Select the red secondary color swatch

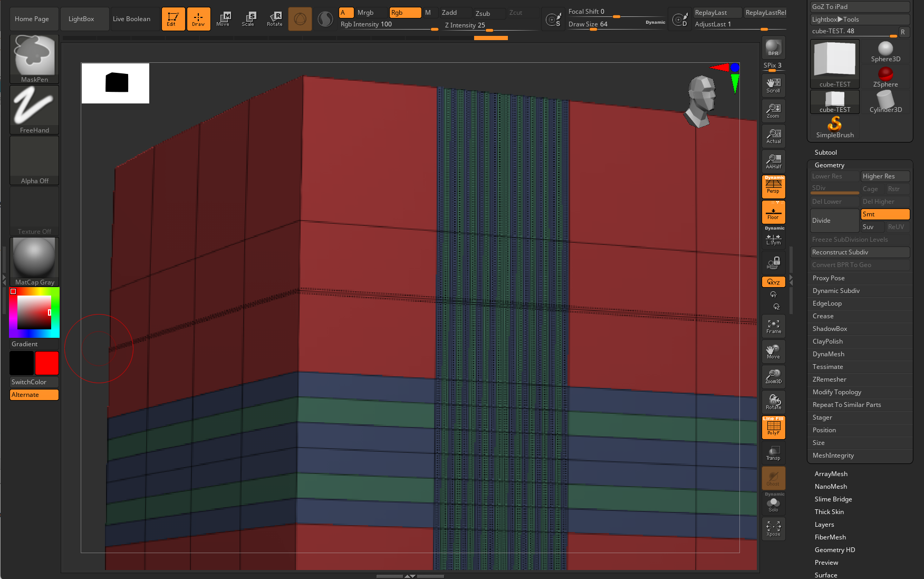(x=47, y=363)
